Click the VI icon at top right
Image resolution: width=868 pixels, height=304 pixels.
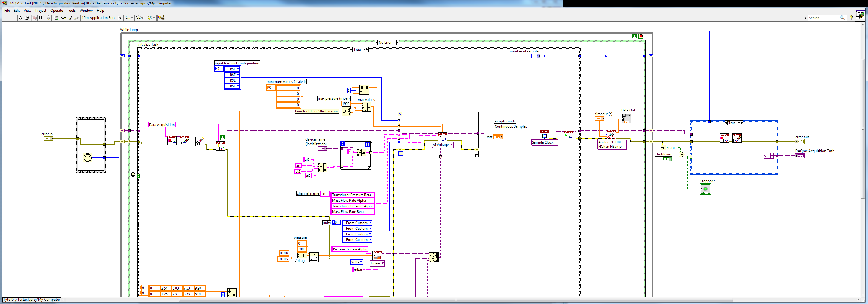click(x=860, y=15)
